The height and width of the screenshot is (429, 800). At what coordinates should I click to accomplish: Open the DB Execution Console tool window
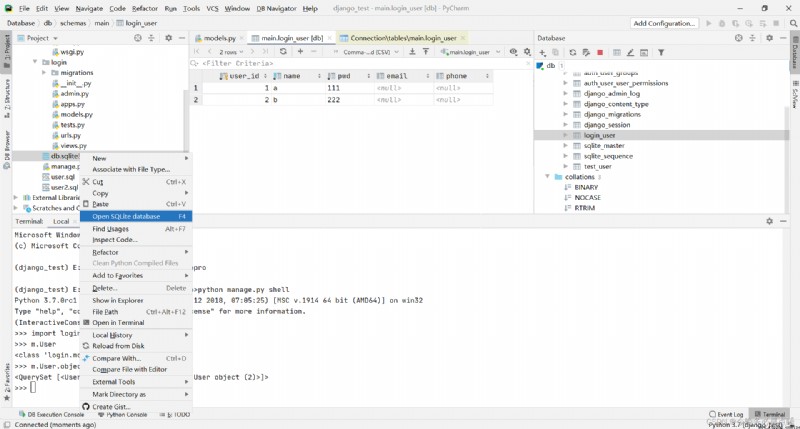point(52,414)
